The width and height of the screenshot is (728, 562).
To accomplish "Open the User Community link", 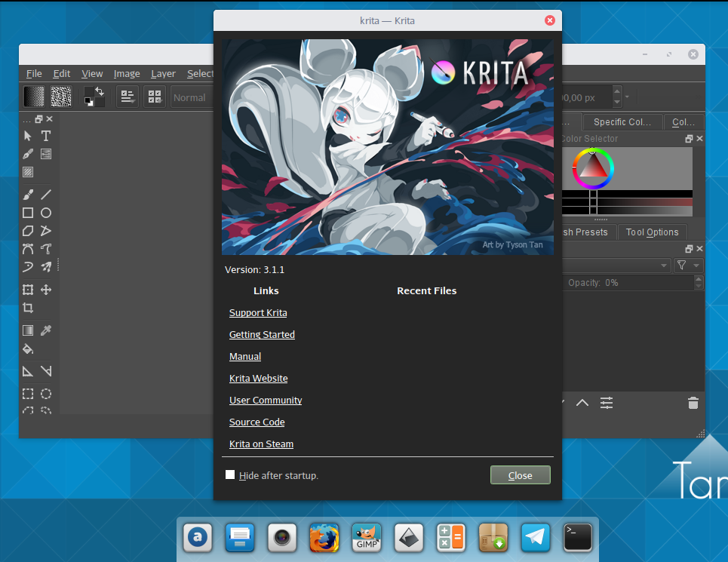I will [265, 400].
